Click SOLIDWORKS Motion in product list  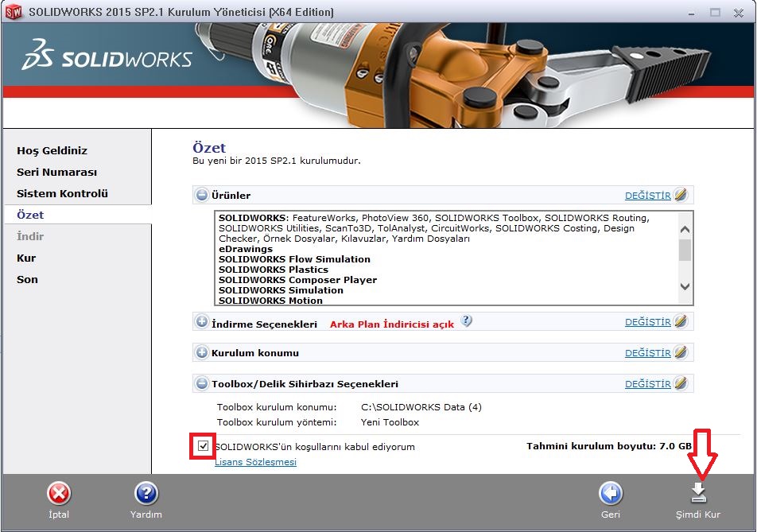point(270,301)
